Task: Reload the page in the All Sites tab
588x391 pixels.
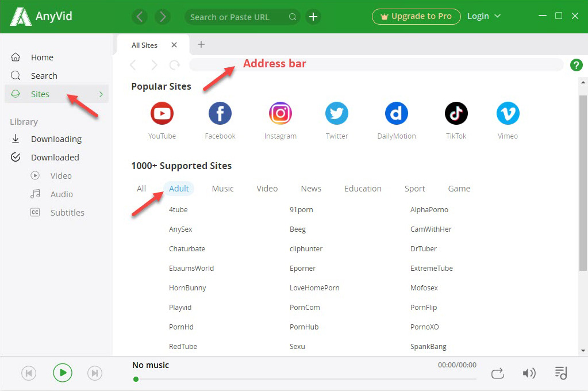Action: click(175, 65)
